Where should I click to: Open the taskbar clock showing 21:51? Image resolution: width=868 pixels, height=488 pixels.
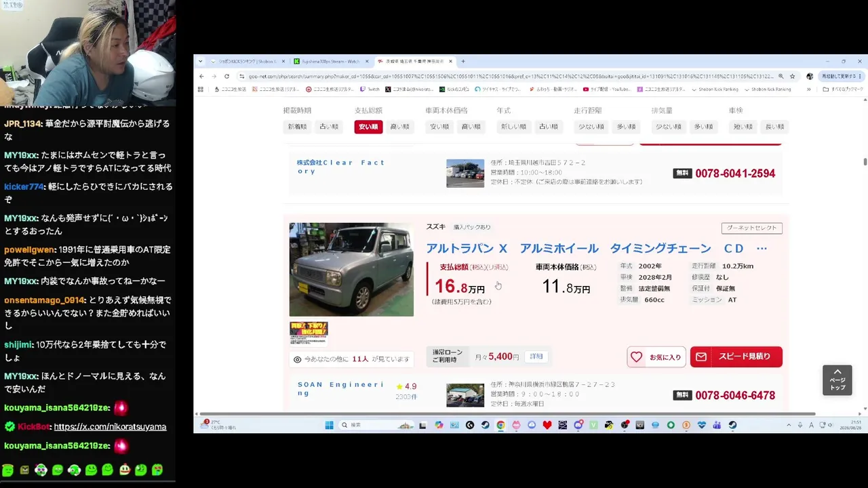tap(851, 425)
